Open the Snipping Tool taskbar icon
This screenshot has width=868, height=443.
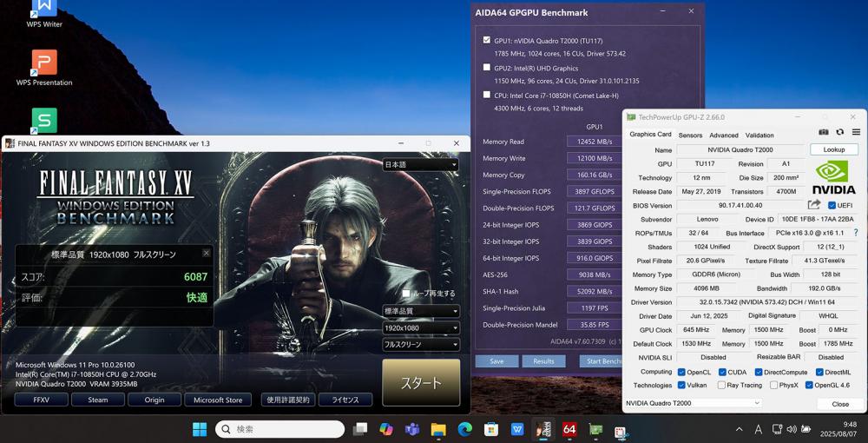[621, 430]
